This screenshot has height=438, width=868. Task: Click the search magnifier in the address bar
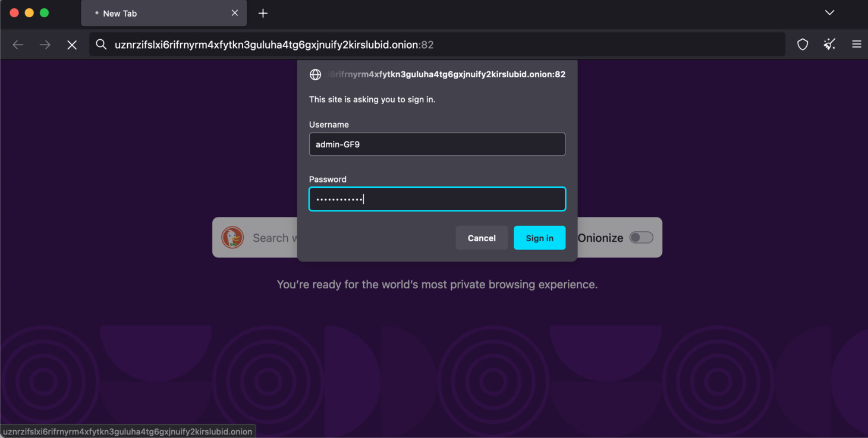tap(101, 45)
